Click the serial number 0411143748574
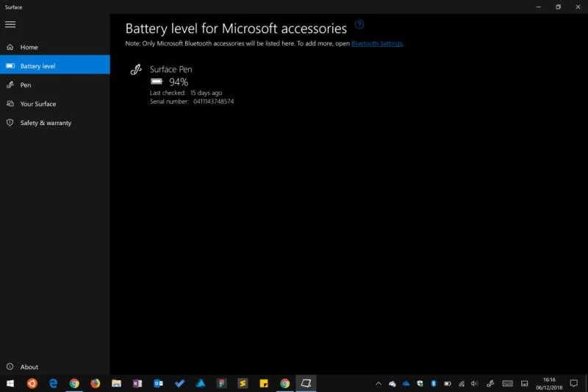This screenshot has height=392, width=588. coord(213,101)
